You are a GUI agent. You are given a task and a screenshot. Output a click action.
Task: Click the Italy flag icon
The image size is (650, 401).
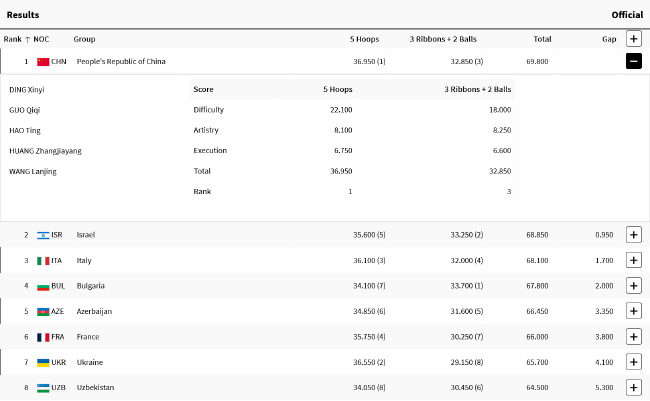[x=43, y=260]
